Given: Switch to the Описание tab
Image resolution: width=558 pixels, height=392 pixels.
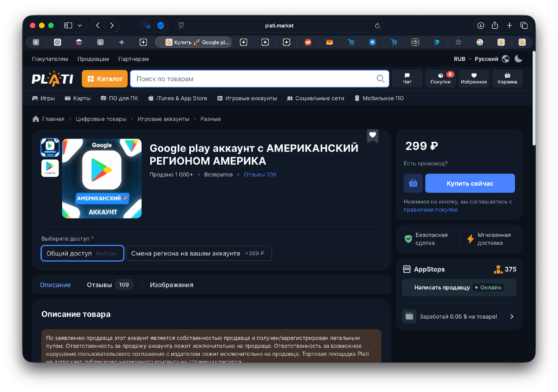Looking at the screenshot, I should pyautogui.click(x=55, y=285).
